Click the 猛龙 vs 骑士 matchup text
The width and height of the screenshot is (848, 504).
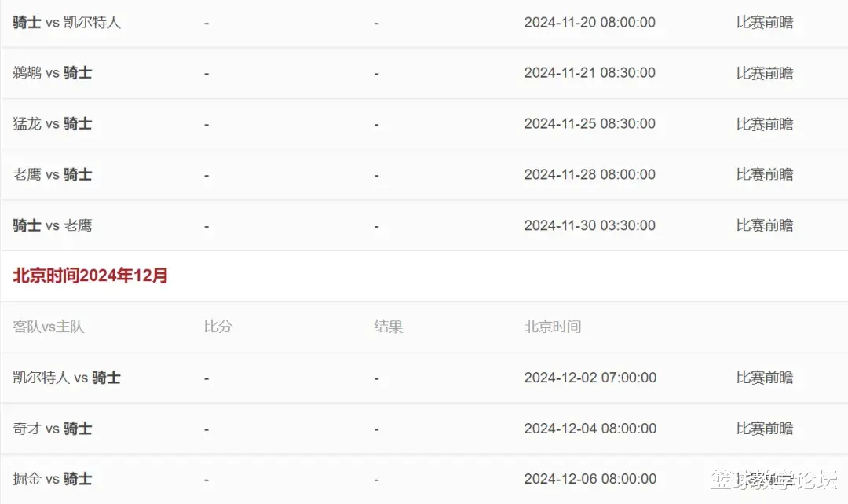pos(53,124)
